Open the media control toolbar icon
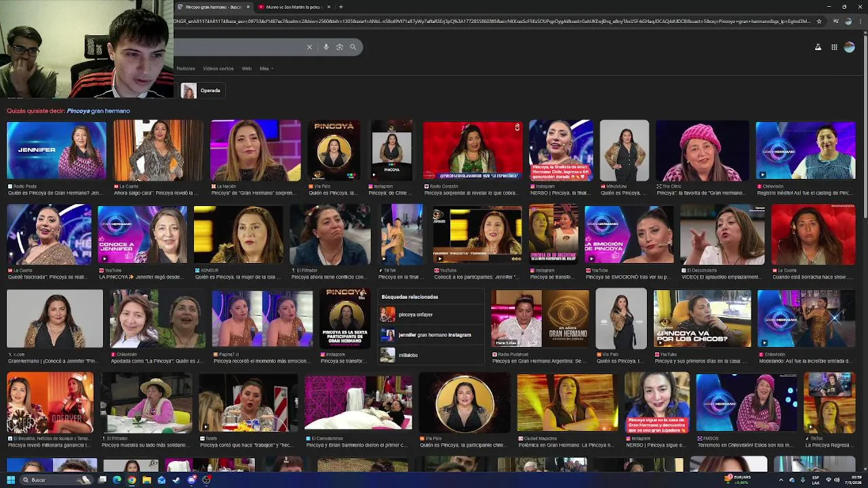Screen dimensions: 868x488 [x=835, y=21]
